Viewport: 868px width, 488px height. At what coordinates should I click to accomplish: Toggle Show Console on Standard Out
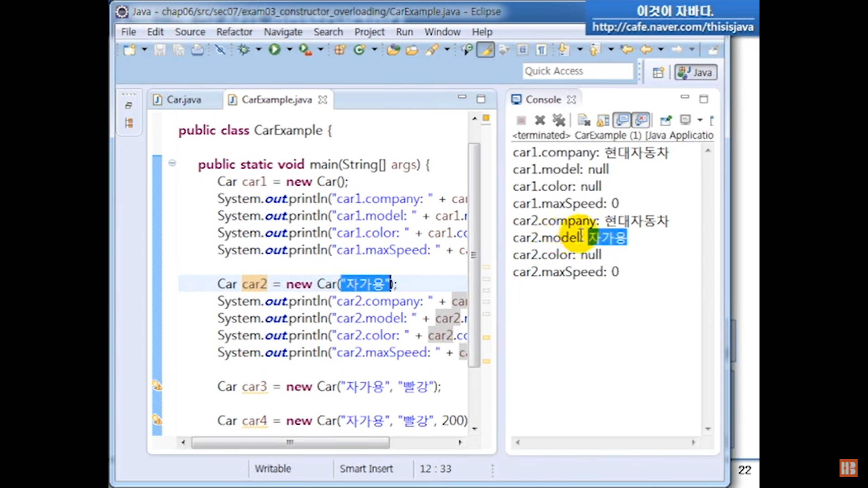622,120
